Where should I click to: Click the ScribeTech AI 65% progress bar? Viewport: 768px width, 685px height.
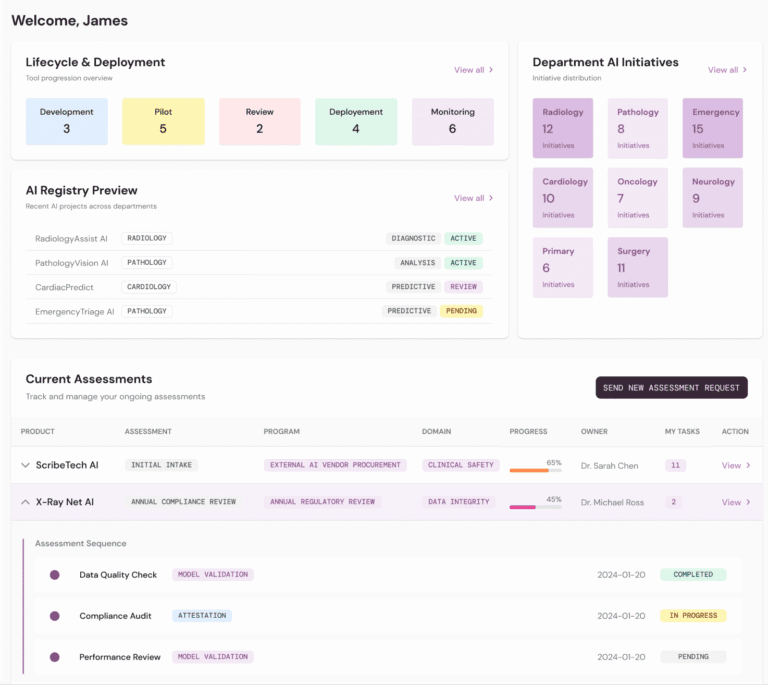535,470
